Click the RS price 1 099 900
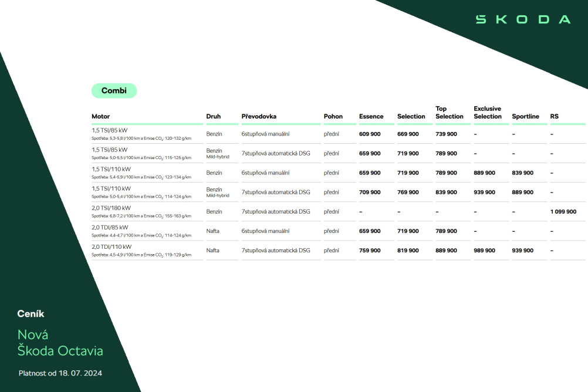 point(563,212)
